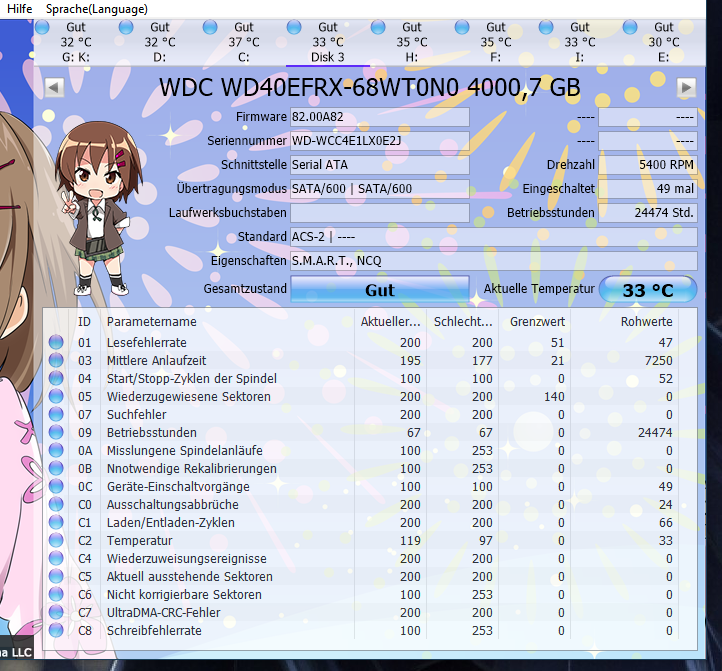
Task: Click status orb for Geräte-Einschaltvorgänge
Action: coord(56,486)
